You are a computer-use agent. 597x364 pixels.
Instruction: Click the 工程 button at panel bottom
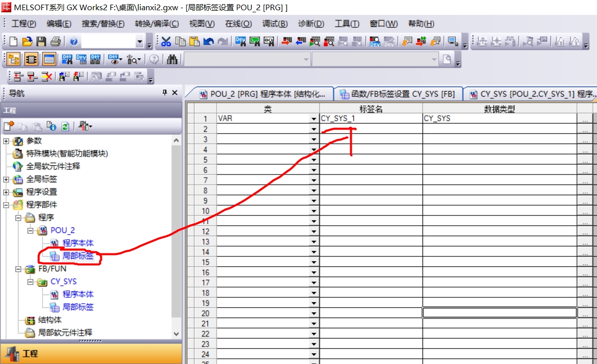91,354
